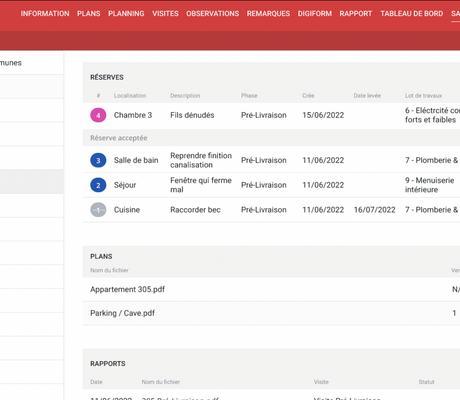
Task: Open the INFORMATION tab
Action: point(45,14)
